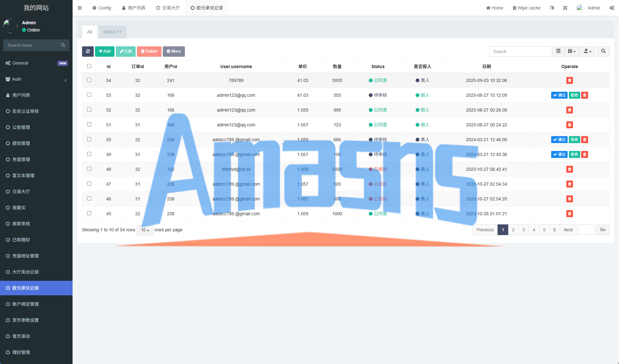
Task: Click the table search magnifier icon button
Action: tap(603, 51)
